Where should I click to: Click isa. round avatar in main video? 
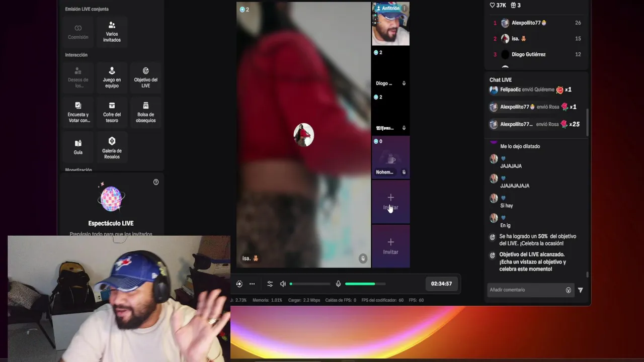tap(303, 135)
